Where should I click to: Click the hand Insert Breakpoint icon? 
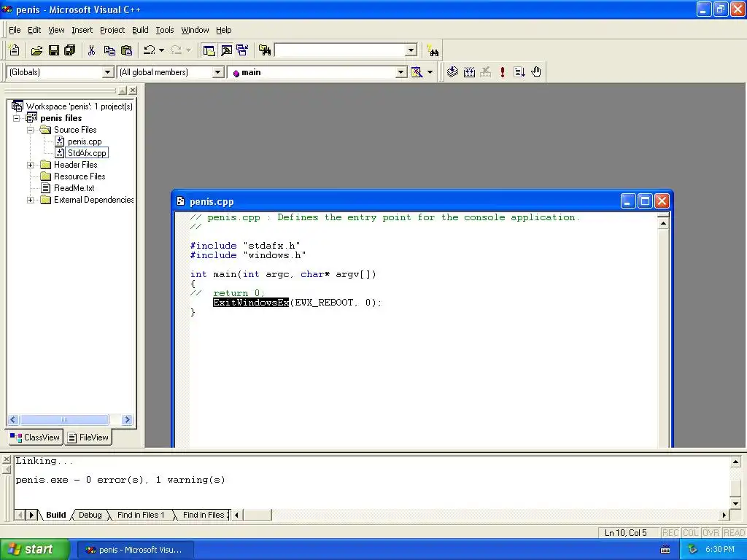click(x=536, y=72)
